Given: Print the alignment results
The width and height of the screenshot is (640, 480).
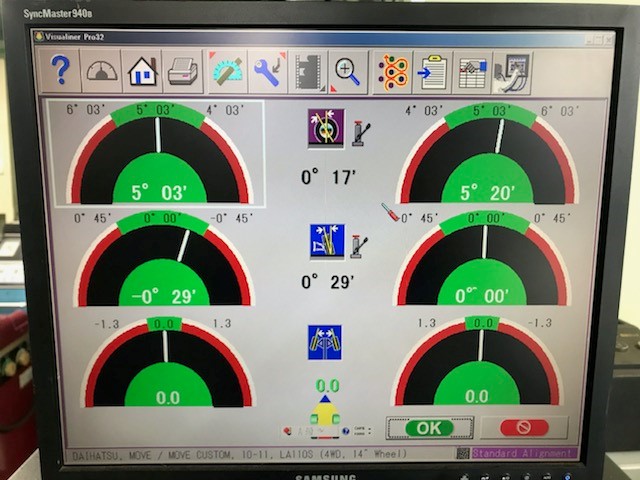Looking at the screenshot, I should pos(182,72).
